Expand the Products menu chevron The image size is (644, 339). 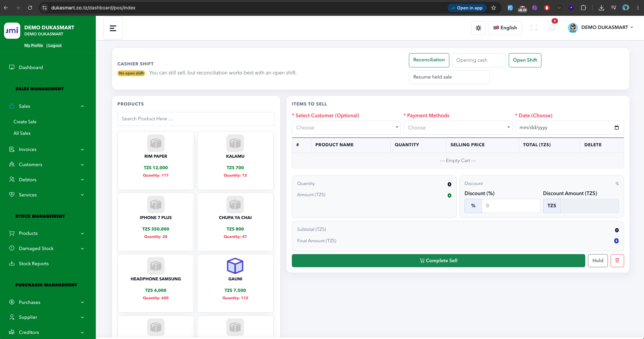pos(82,234)
